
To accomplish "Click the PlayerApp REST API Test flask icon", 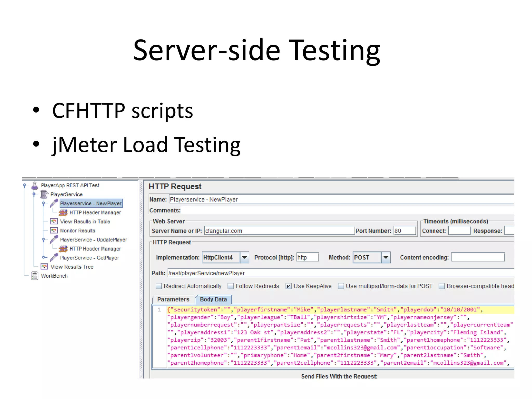I will click(35, 185).
